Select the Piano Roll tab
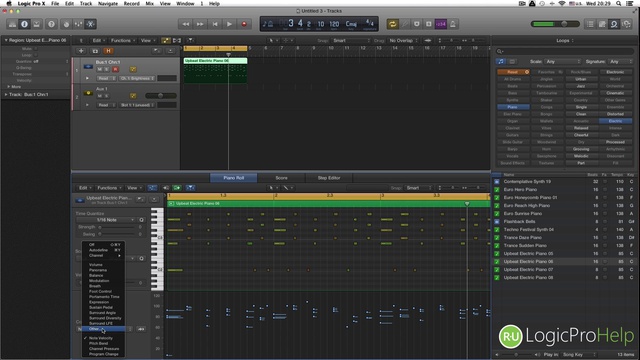Image resolution: width=640 pixels, height=360 pixels. pos(233,178)
